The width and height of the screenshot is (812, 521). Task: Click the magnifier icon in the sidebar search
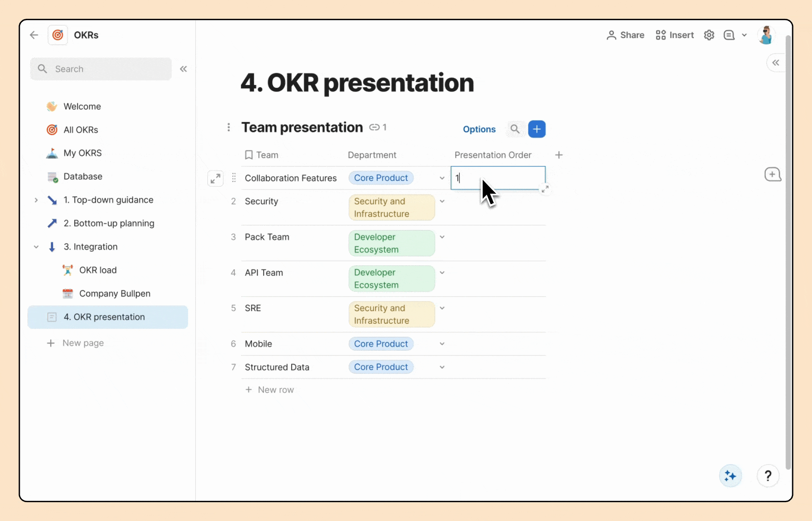click(42, 69)
